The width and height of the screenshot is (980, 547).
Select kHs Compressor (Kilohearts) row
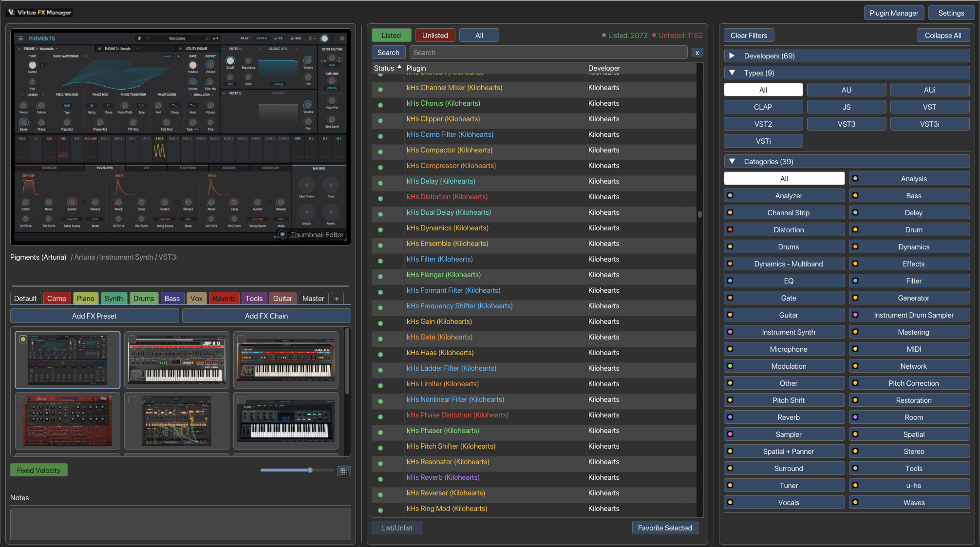[534, 166]
